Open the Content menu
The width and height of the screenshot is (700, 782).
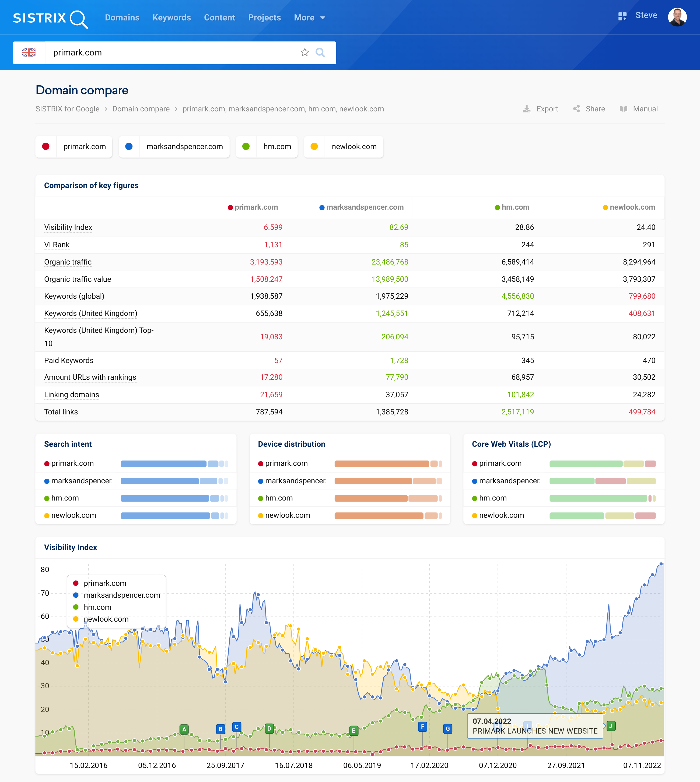219,18
